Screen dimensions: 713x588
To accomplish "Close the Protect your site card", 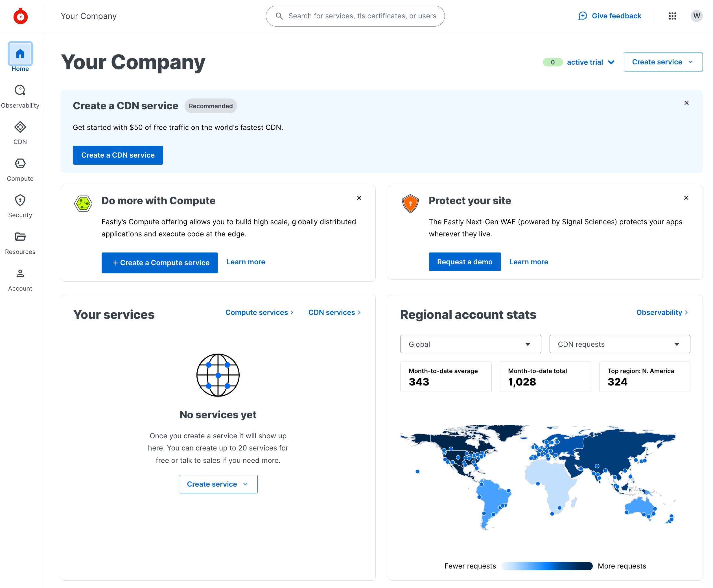I will (x=686, y=198).
